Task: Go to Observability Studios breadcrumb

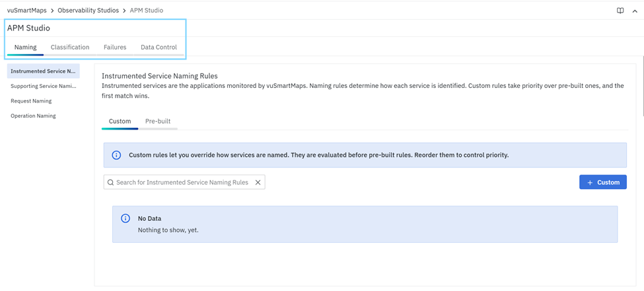Action: (x=89, y=11)
